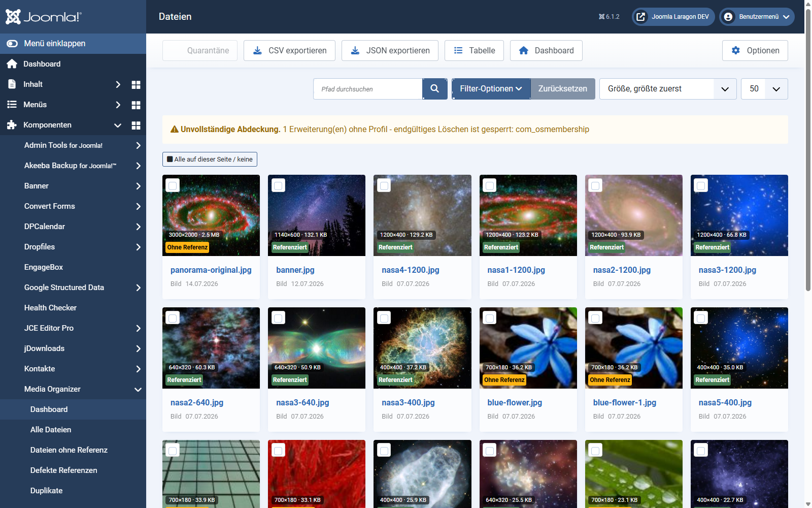
Task: Tick the checkbox on panorama-original.jpg
Action: [173, 185]
